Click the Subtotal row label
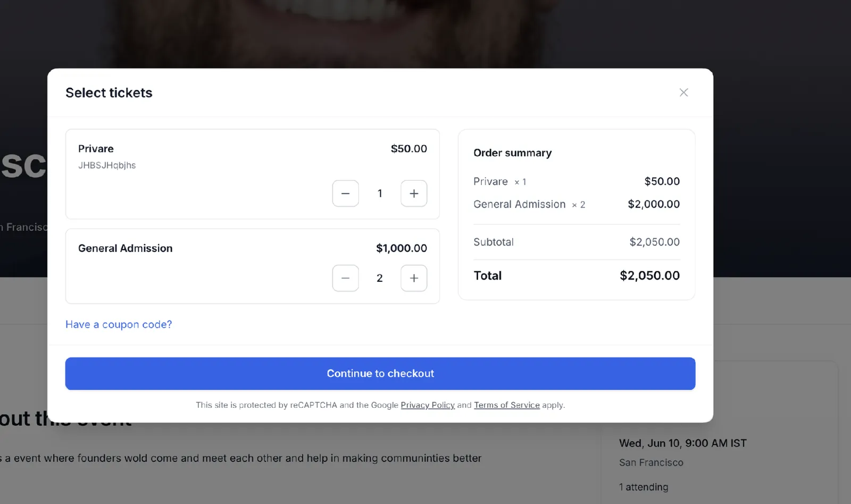 pyautogui.click(x=494, y=242)
